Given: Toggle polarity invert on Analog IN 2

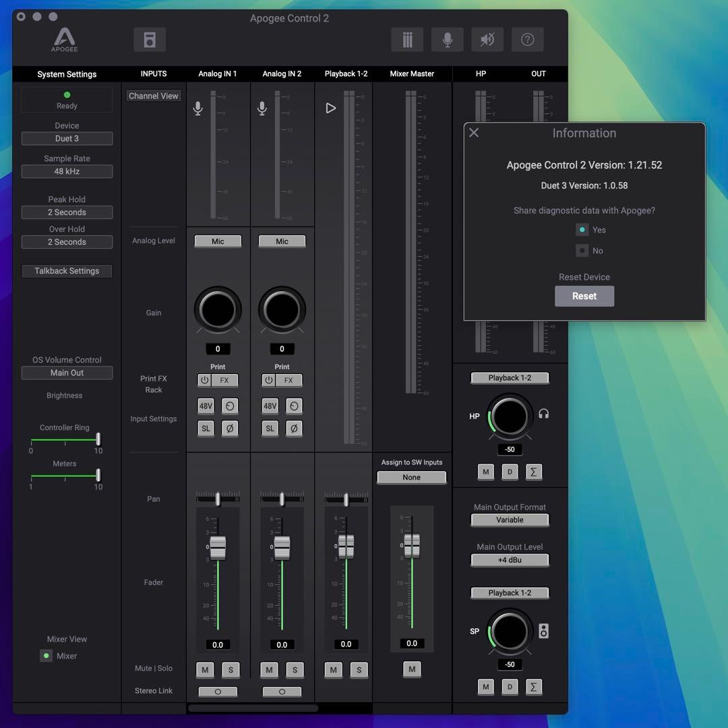Looking at the screenshot, I should coord(294,428).
